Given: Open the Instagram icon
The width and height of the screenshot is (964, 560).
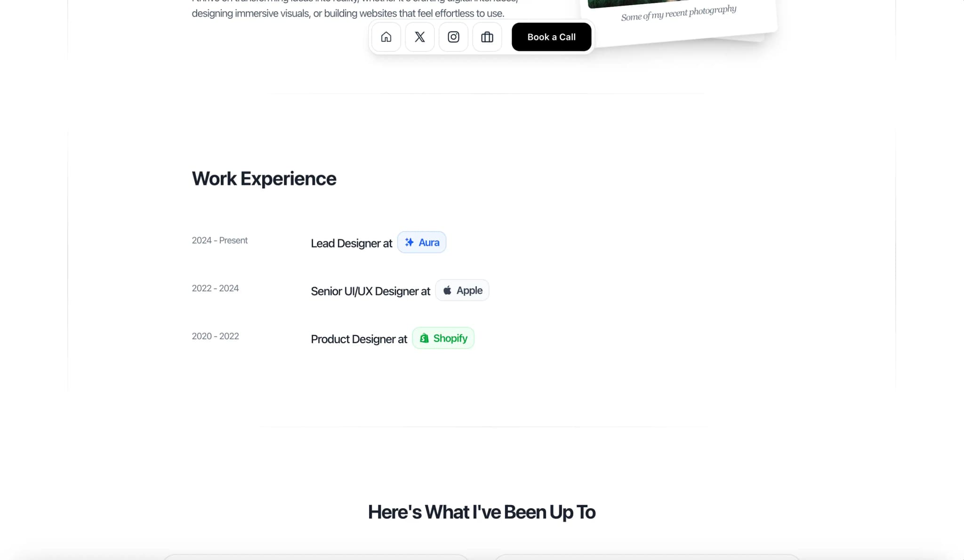Looking at the screenshot, I should coord(453,37).
